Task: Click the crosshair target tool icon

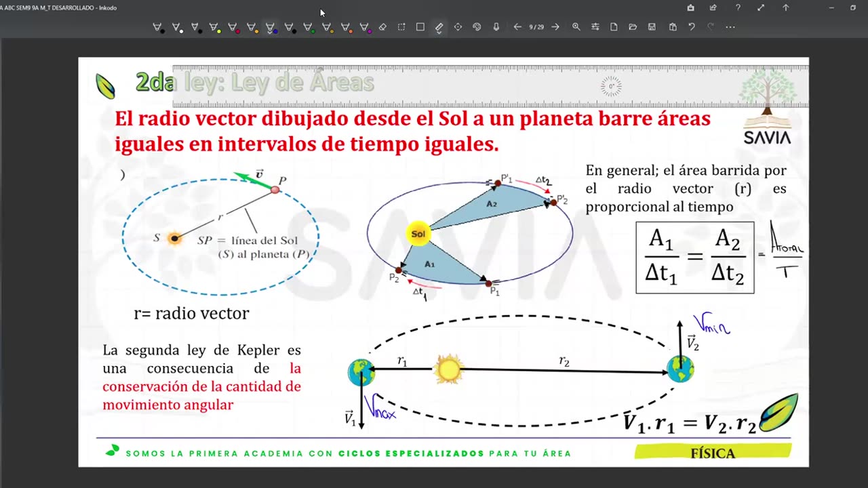Action: 458,27
